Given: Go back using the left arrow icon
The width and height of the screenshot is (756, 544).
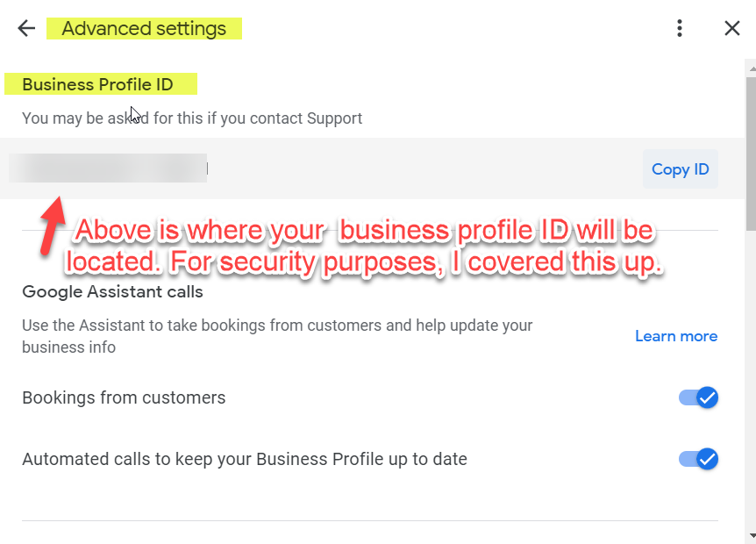Looking at the screenshot, I should coord(26,28).
